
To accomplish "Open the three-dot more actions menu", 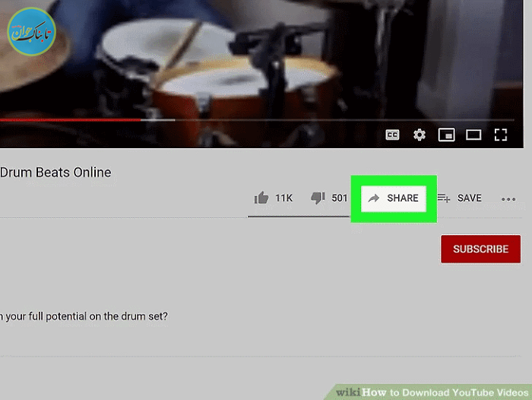I will pyautogui.click(x=508, y=199).
